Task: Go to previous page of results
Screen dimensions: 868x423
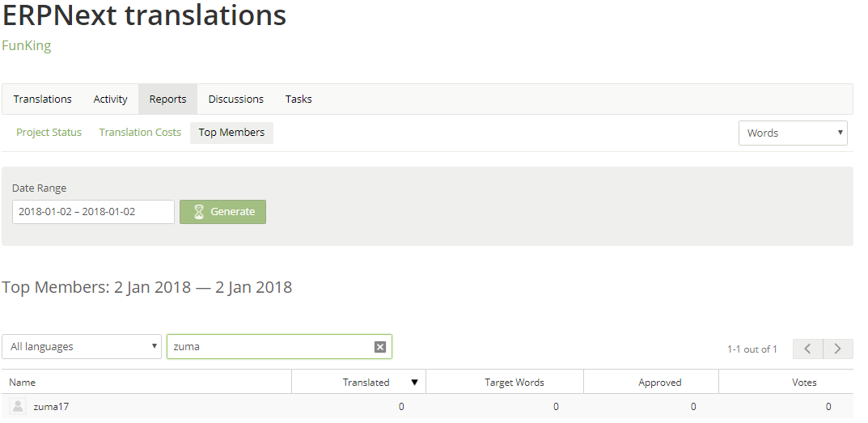Action: (x=807, y=349)
